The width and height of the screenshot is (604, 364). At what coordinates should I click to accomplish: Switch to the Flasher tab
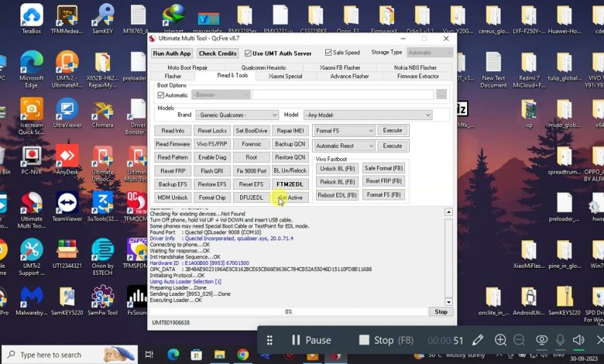click(x=173, y=76)
